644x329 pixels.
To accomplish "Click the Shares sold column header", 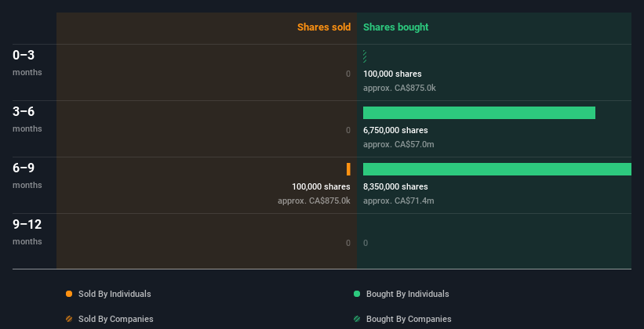I will pyautogui.click(x=324, y=27).
